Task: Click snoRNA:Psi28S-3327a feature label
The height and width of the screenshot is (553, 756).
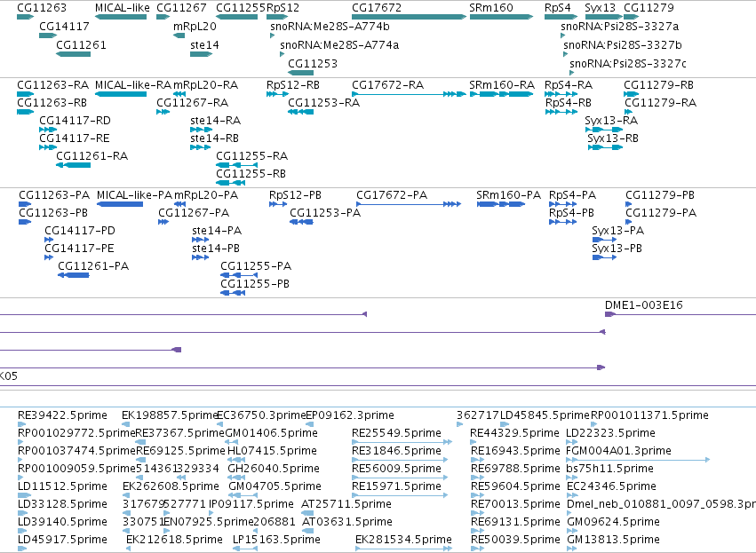Action: 620,26
